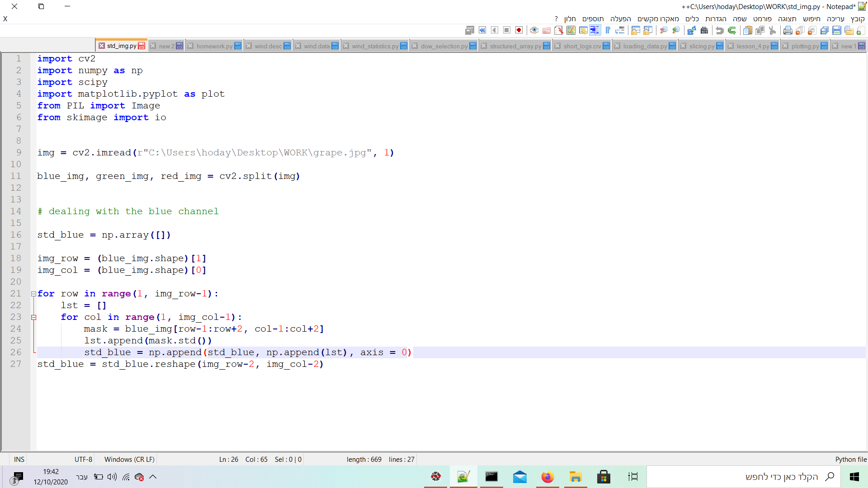Switch to the structured_array.py tab

[x=515, y=46]
